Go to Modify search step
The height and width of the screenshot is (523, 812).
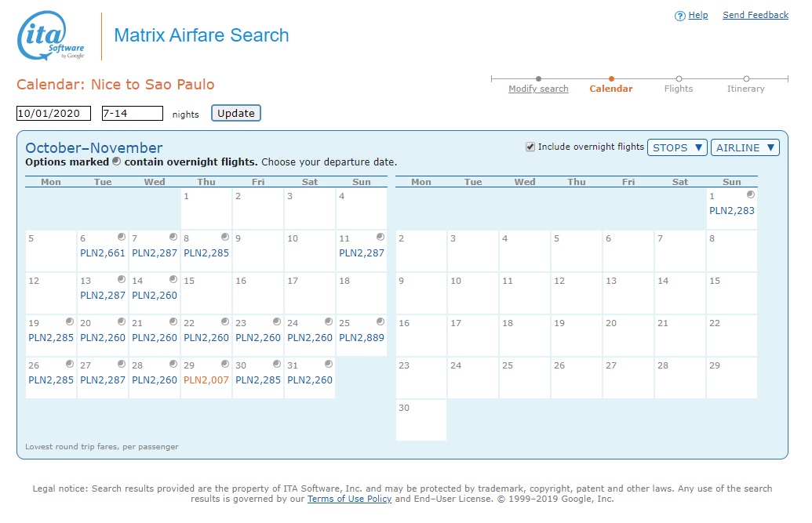tap(538, 89)
